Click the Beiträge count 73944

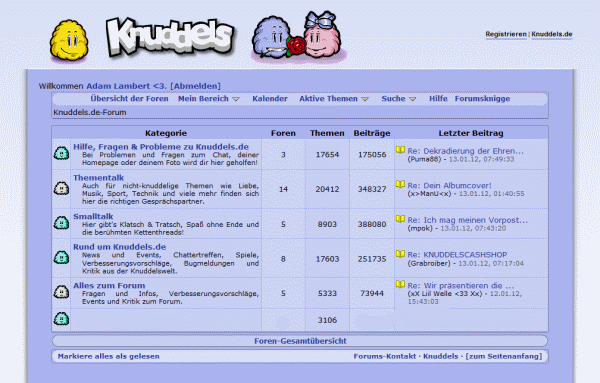(372, 293)
